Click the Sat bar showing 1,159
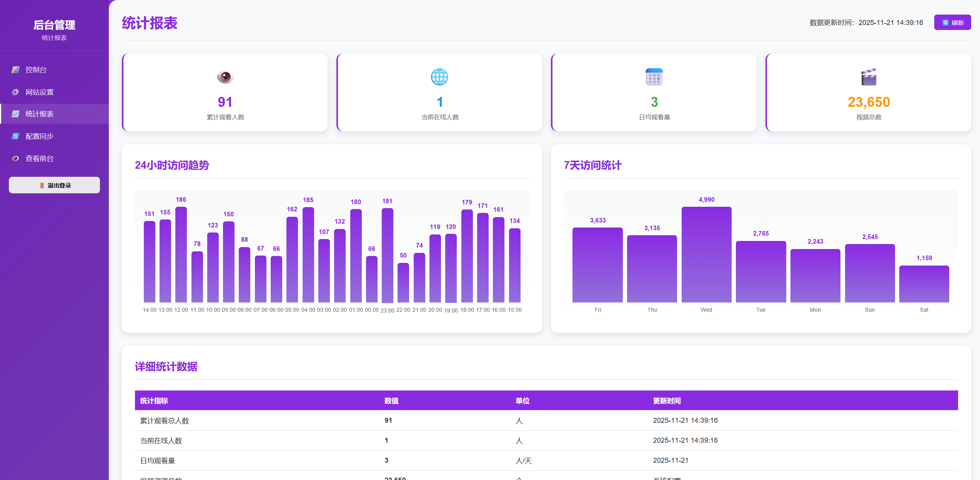Screen dimensions: 980x480 (924, 284)
